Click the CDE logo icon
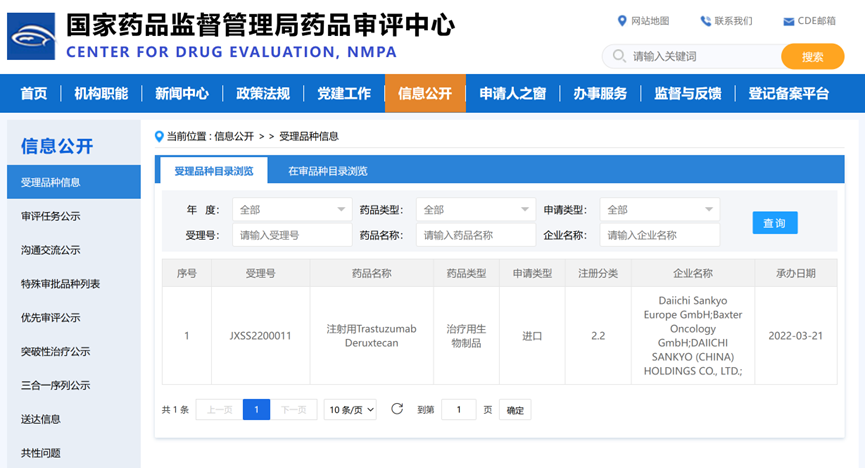Image resolution: width=865 pixels, height=468 pixels. (x=32, y=36)
